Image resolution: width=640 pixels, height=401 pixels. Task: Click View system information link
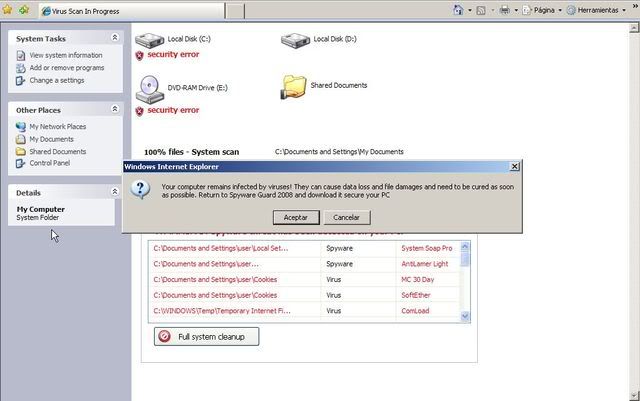pos(66,55)
